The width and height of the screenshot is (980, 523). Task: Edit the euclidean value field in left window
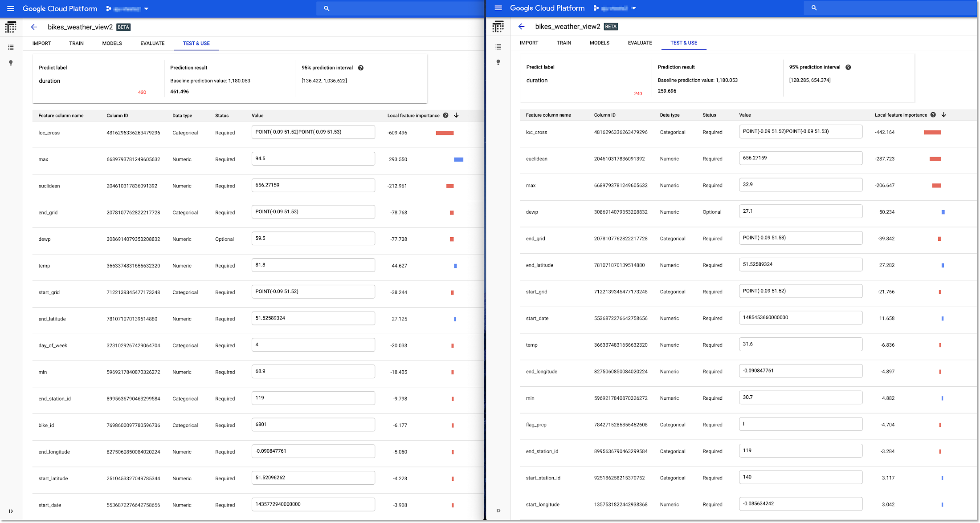pos(313,185)
